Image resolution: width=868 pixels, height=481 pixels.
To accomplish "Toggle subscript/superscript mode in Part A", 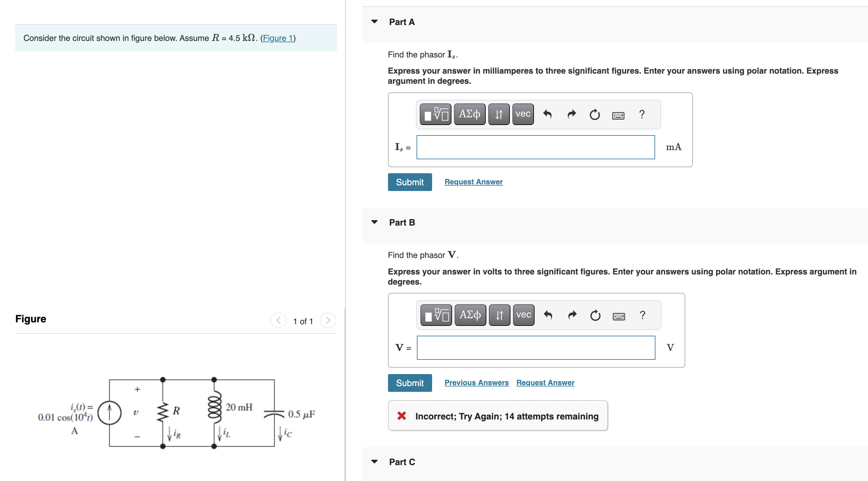I will click(498, 114).
